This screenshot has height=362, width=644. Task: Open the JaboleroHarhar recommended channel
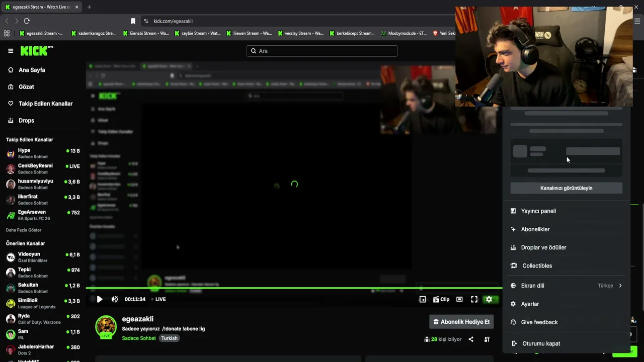43,350
